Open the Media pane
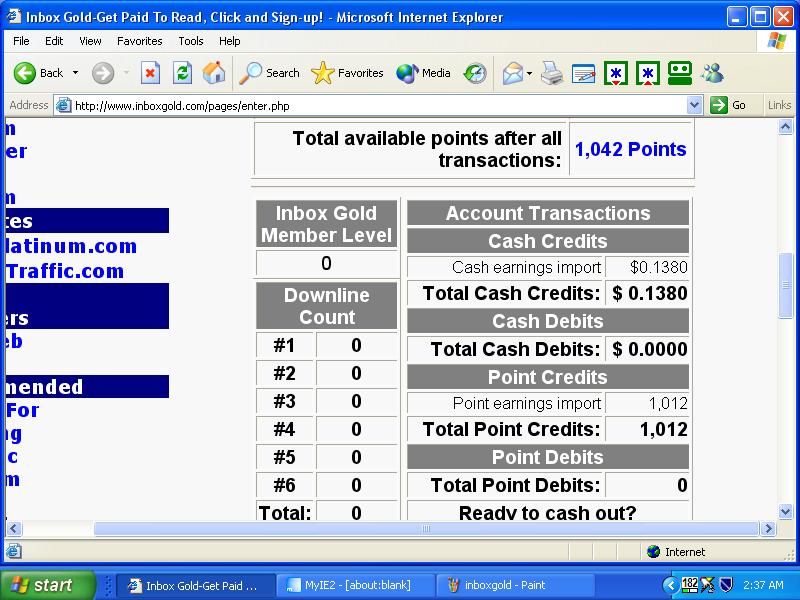 coord(423,73)
